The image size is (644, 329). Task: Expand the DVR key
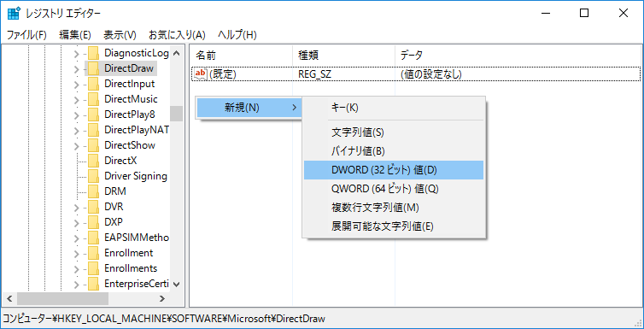pyautogui.click(x=76, y=207)
